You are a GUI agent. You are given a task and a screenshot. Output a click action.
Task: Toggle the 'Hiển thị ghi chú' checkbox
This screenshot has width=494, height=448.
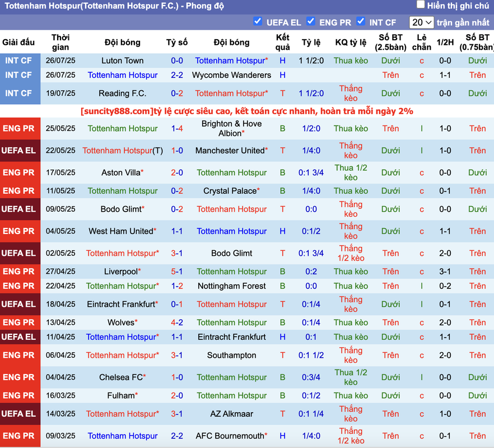tap(420, 4)
